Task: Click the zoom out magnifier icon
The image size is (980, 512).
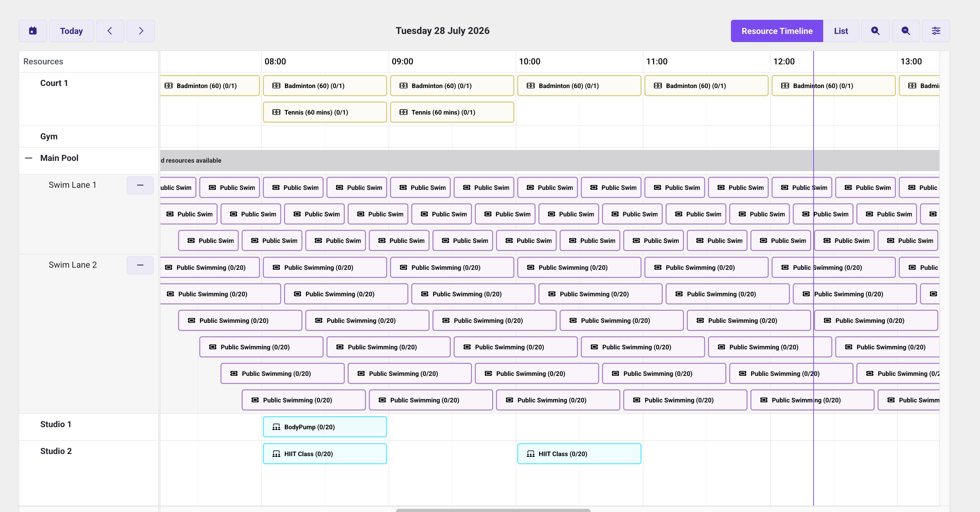Action: pyautogui.click(x=906, y=31)
